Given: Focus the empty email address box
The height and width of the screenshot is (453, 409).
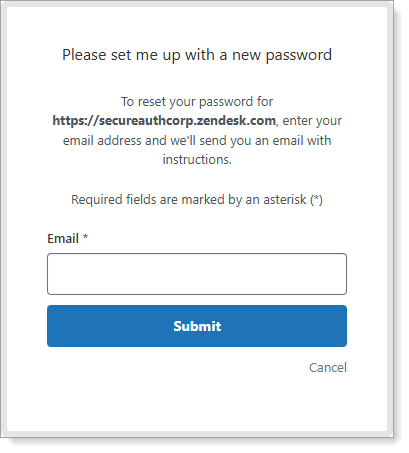Looking at the screenshot, I should click(197, 274).
